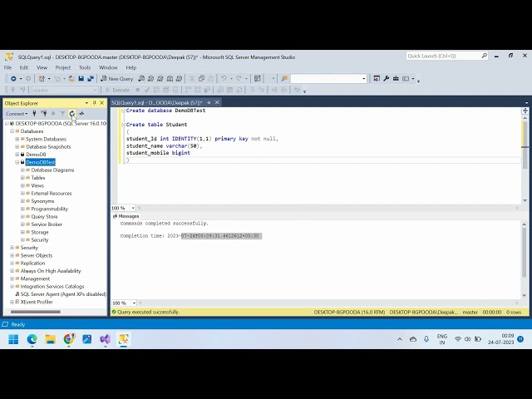Click the Windows Start button
This screenshot has width=532, height=399.
point(13,339)
